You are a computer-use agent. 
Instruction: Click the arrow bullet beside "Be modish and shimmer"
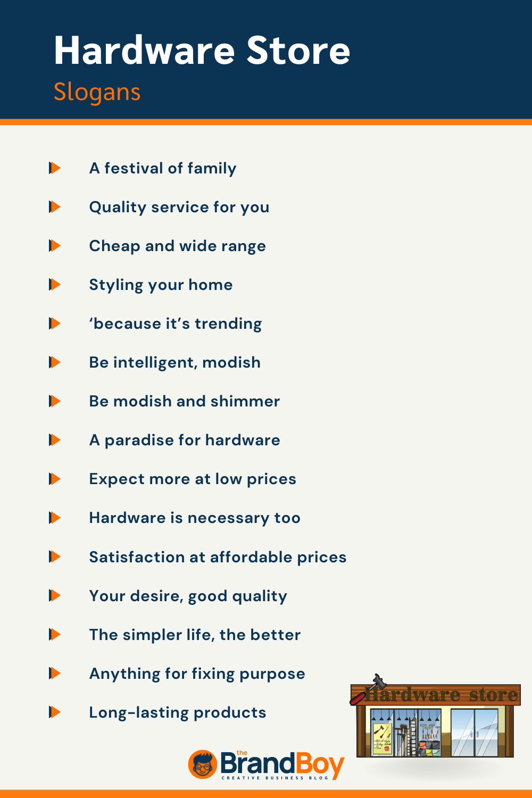click(x=55, y=401)
